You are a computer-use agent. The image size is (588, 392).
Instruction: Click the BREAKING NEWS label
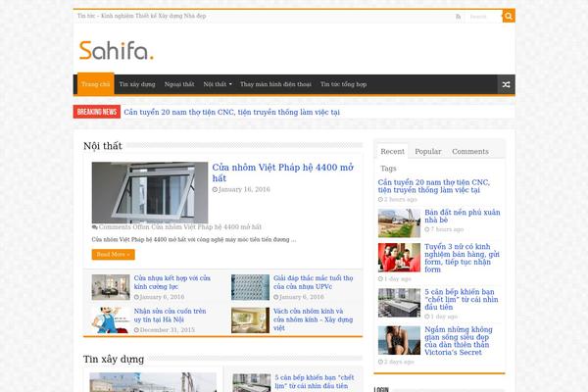[97, 112]
